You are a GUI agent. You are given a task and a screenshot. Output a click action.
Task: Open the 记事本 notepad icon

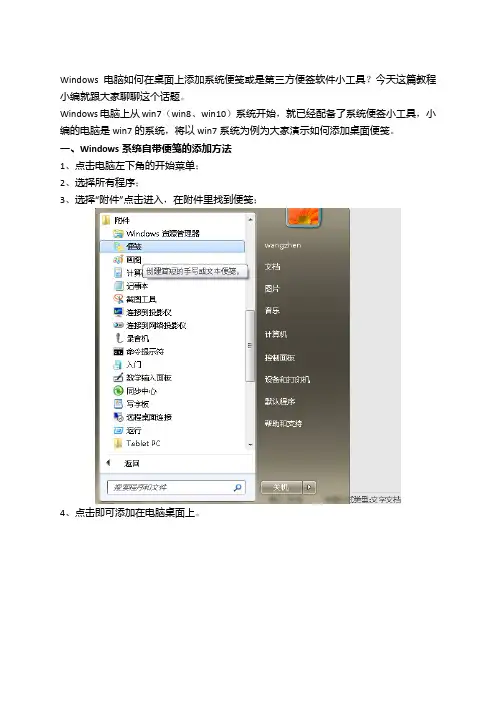[118, 286]
